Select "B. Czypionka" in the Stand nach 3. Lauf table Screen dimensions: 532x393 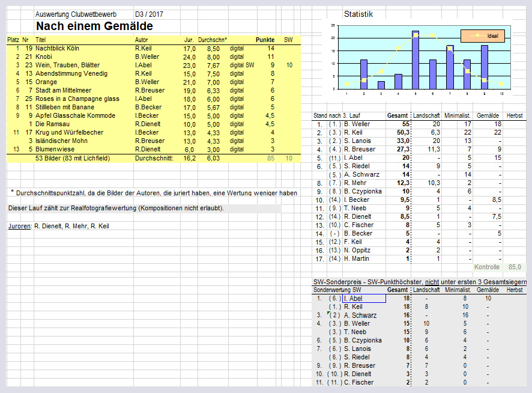(x=363, y=192)
